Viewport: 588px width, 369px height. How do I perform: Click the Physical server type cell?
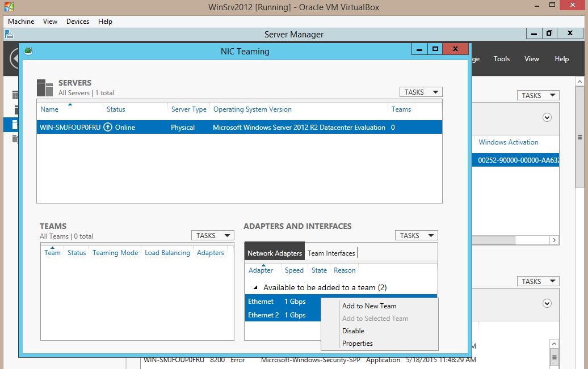[183, 128]
